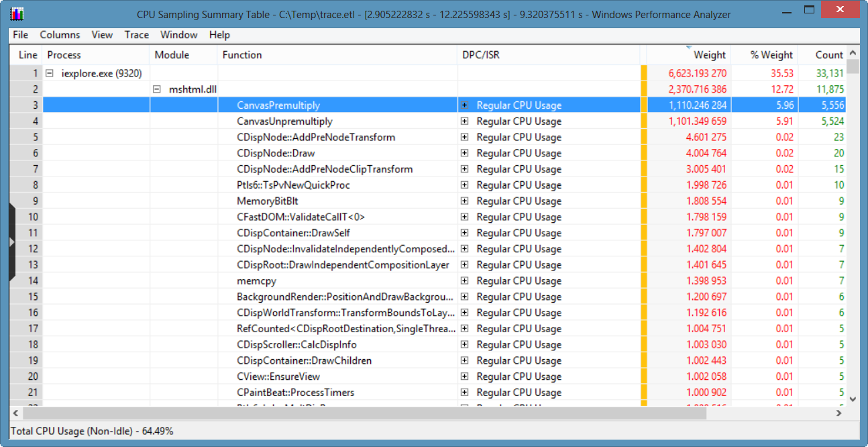Open the View menu

(102, 35)
